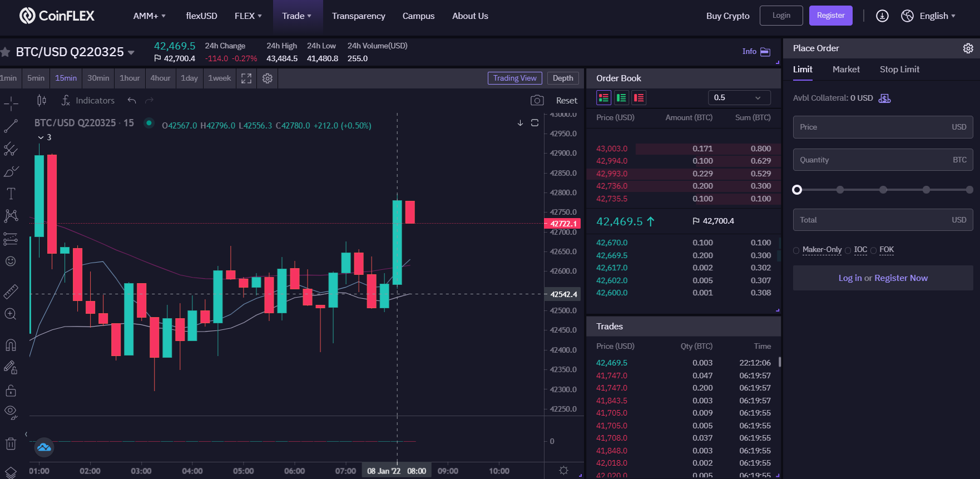Lock all drawing tools
This screenshot has width=980, height=479.
pyautogui.click(x=11, y=390)
